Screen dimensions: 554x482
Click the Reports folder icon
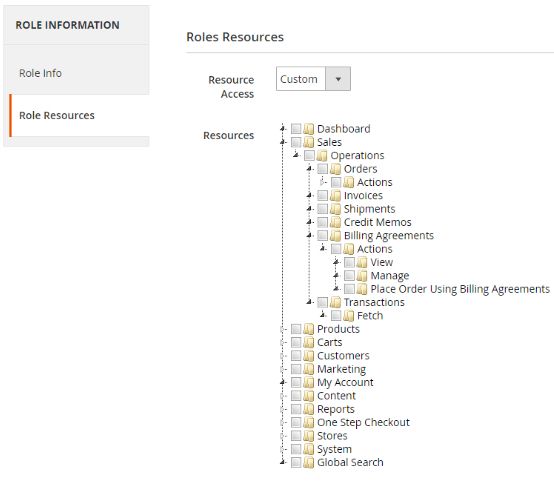308,409
